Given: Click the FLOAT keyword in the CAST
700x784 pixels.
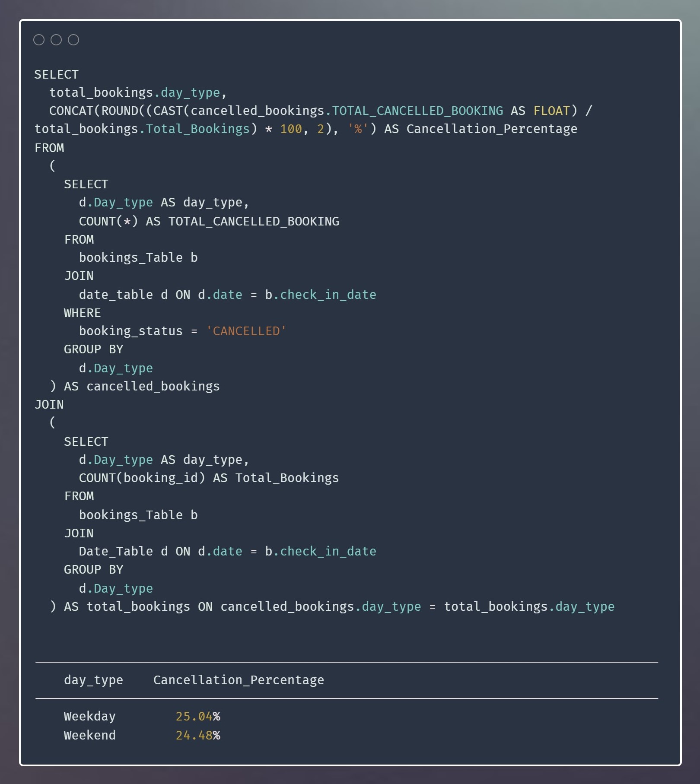Looking at the screenshot, I should [552, 111].
